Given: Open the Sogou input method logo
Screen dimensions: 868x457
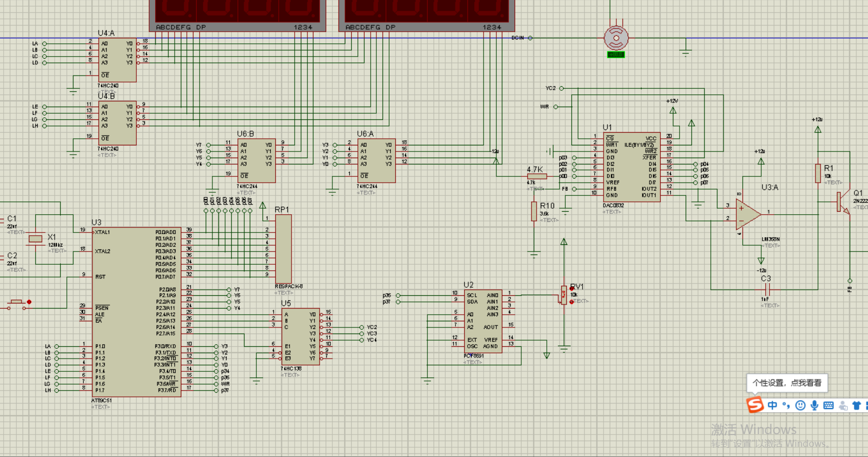Looking at the screenshot, I should 755,405.
